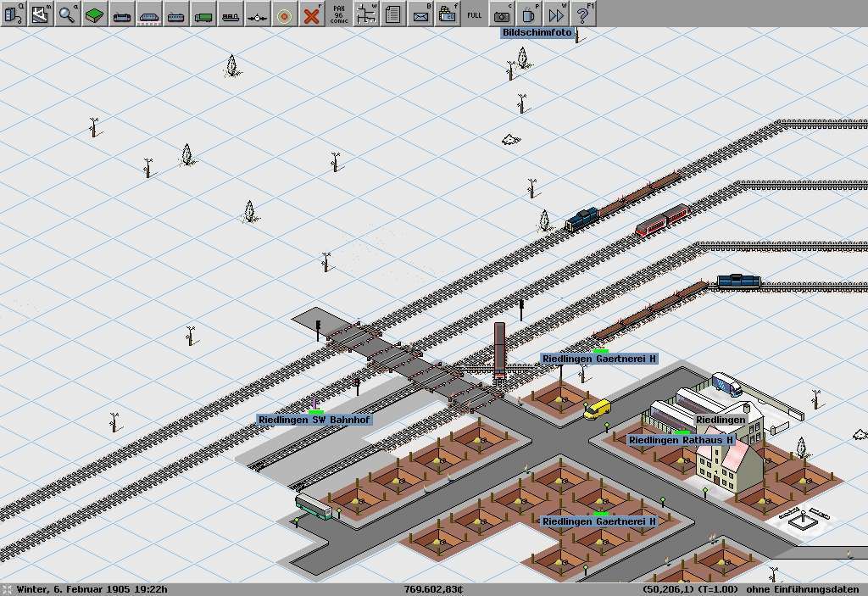This screenshot has width=868, height=596.
Task: Open the line management window
Action: pyautogui.click(x=366, y=14)
